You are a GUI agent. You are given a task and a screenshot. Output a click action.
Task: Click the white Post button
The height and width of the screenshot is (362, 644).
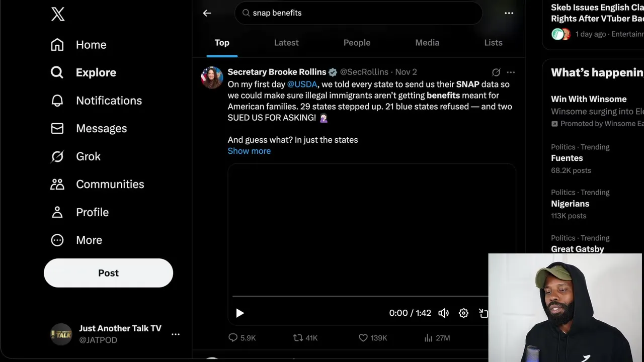pos(108,273)
